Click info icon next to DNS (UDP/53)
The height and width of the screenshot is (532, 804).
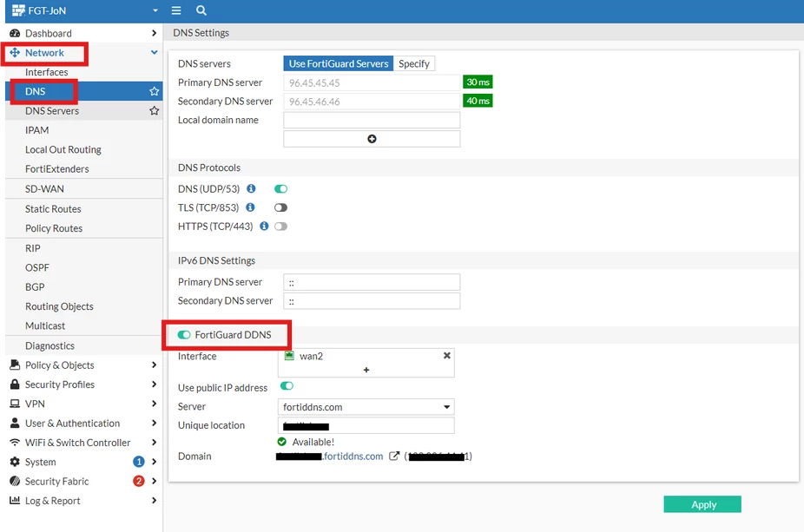pyautogui.click(x=251, y=188)
